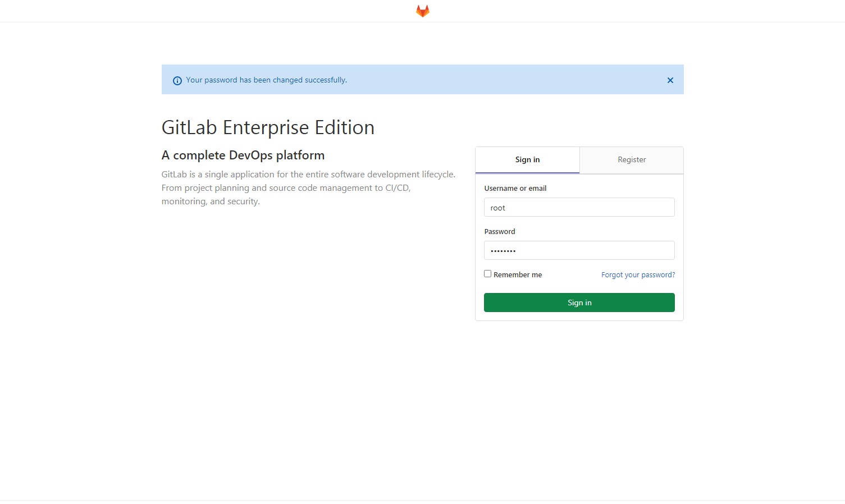
Task: Click the password changed successfully message
Action: [x=266, y=80]
